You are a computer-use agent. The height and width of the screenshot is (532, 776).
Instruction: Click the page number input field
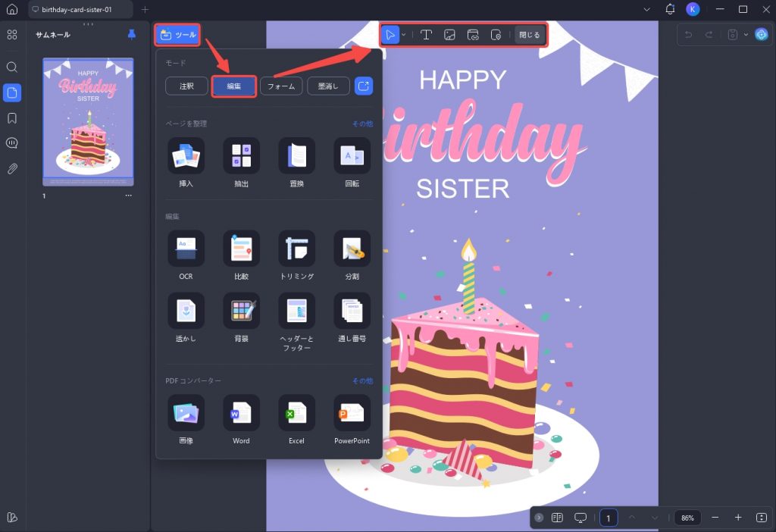coord(609,518)
